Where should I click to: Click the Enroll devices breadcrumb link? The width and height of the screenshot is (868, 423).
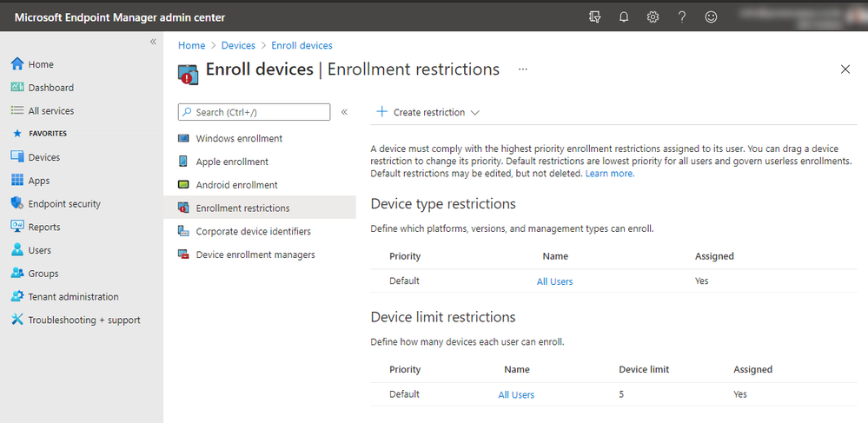[301, 45]
